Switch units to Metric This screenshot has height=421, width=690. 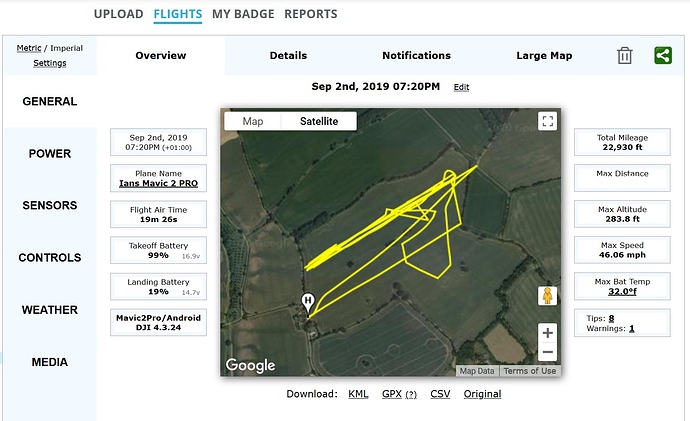point(28,48)
